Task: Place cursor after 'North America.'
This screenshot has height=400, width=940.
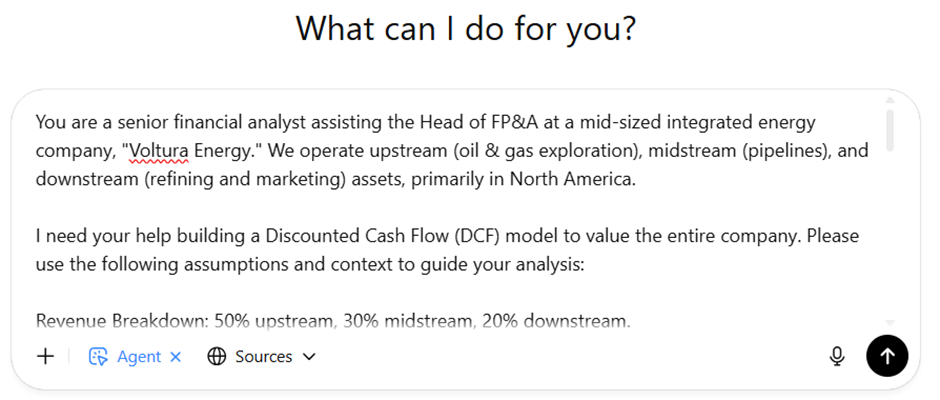Action: tap(635, 179)
